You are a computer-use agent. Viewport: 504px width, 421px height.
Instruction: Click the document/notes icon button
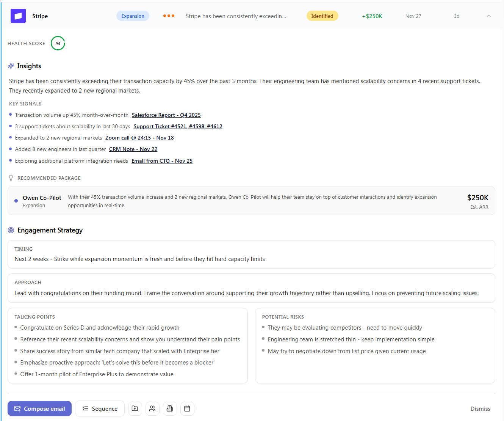click(170, 408)
